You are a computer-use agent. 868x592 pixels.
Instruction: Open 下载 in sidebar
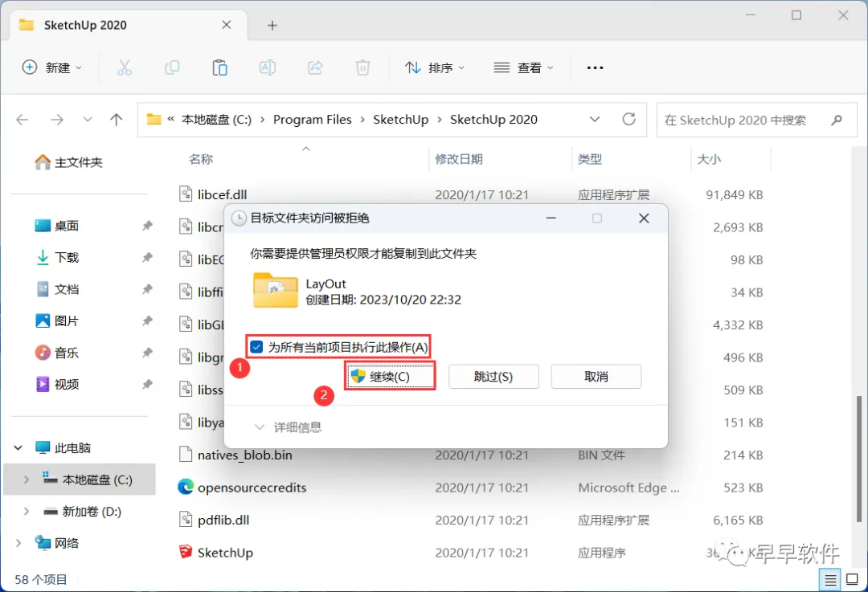58,257
